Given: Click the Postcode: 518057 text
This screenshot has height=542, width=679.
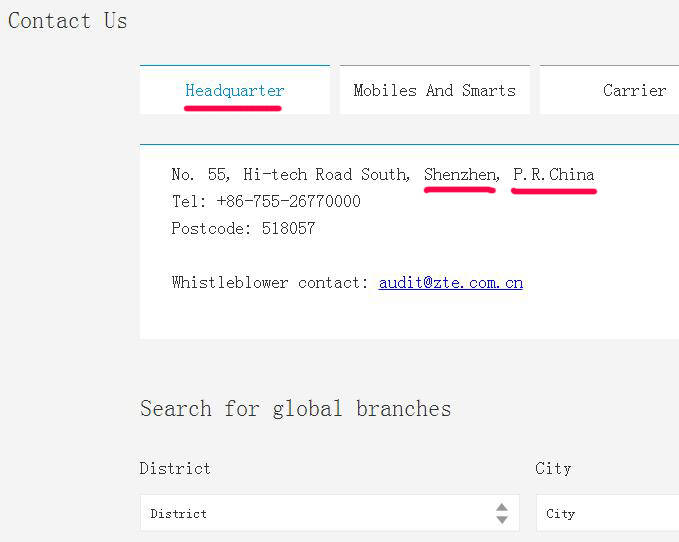Looking at the screenshot, I should 243,228.
